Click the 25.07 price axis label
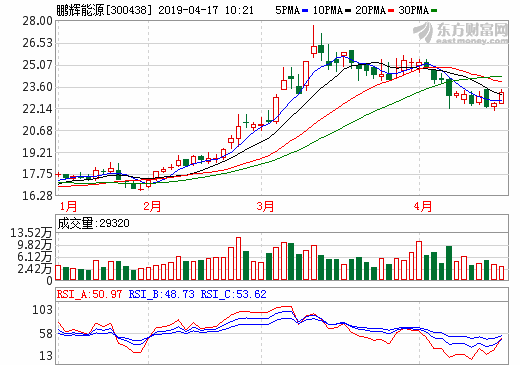 tap(37, 65)
